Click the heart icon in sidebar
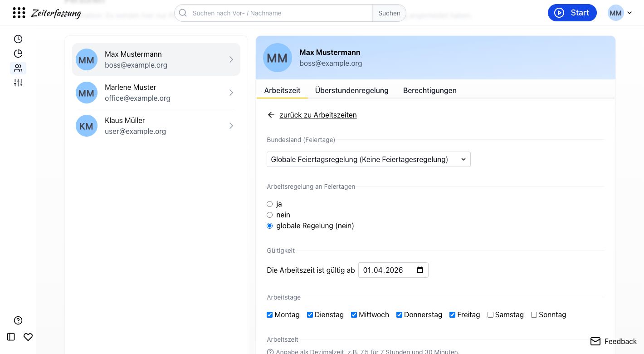 (28, 337)
